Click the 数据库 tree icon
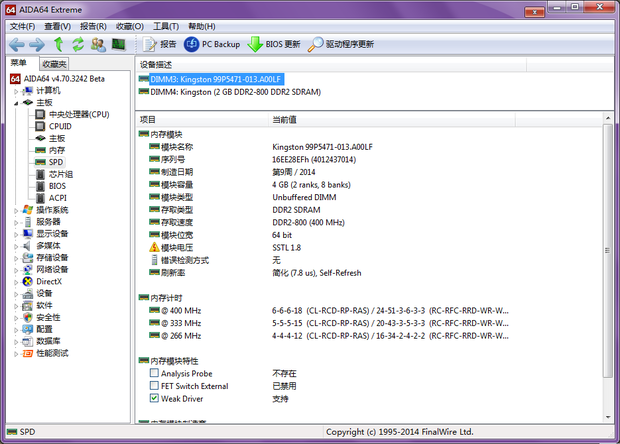Viewport: 620px width, 444px height. [28, 342]
